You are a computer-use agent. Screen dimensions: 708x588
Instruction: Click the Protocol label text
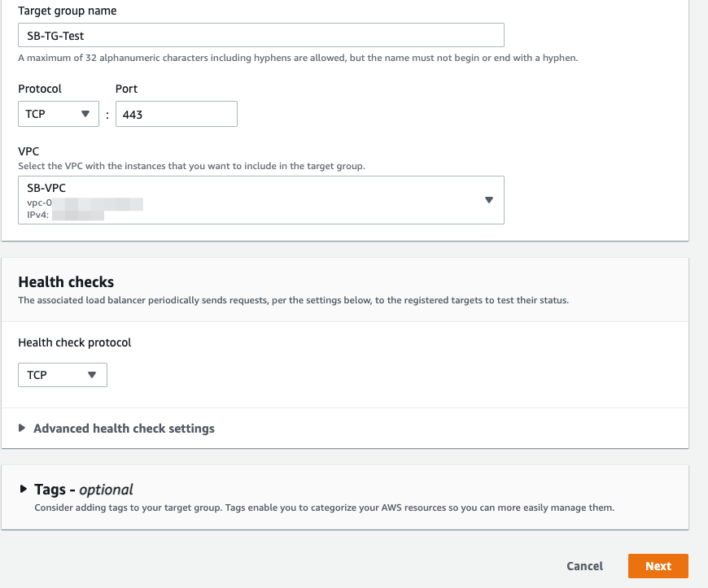(x=40, y=89)
